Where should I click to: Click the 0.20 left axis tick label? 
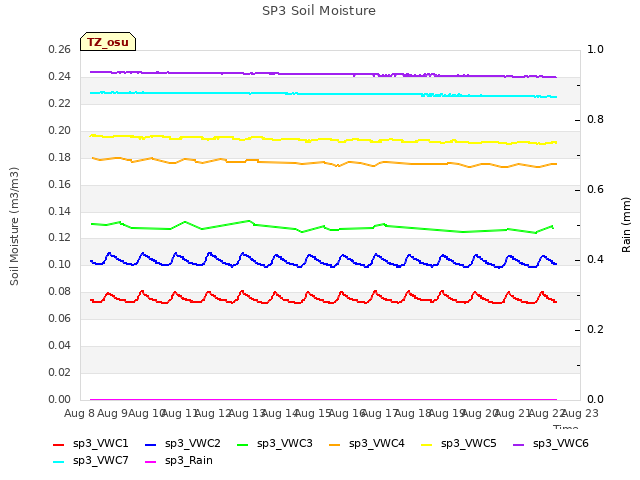[59, 130]
